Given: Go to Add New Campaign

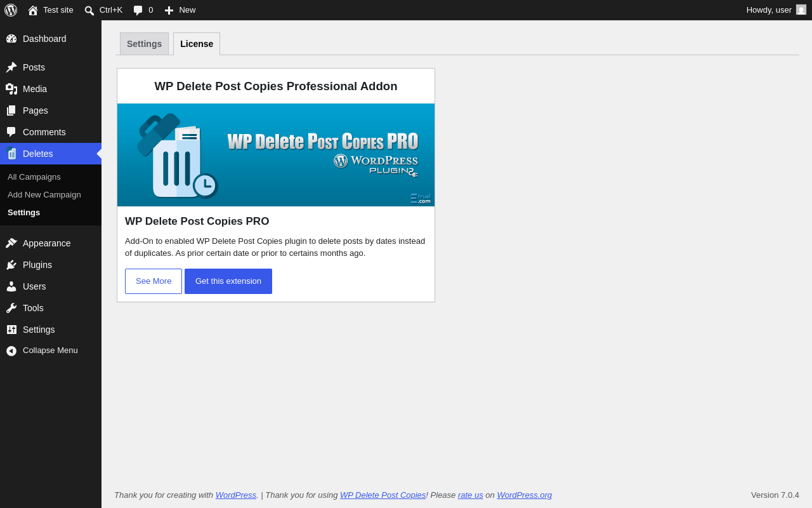Looking at the screenshot, I should click(x=44, y=195).
